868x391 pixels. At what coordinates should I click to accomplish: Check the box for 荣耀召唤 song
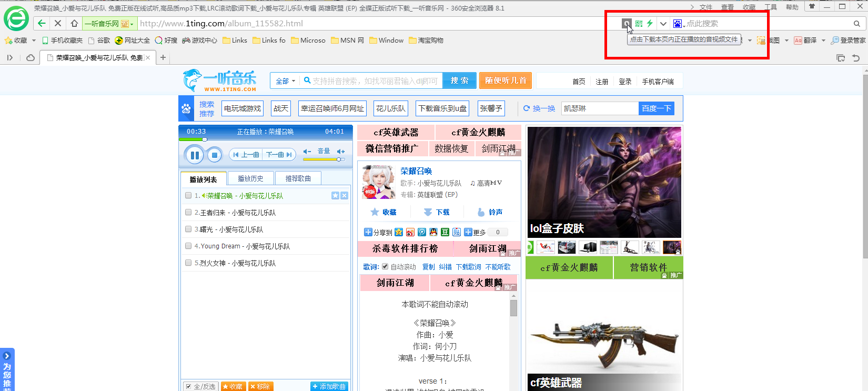188,196
